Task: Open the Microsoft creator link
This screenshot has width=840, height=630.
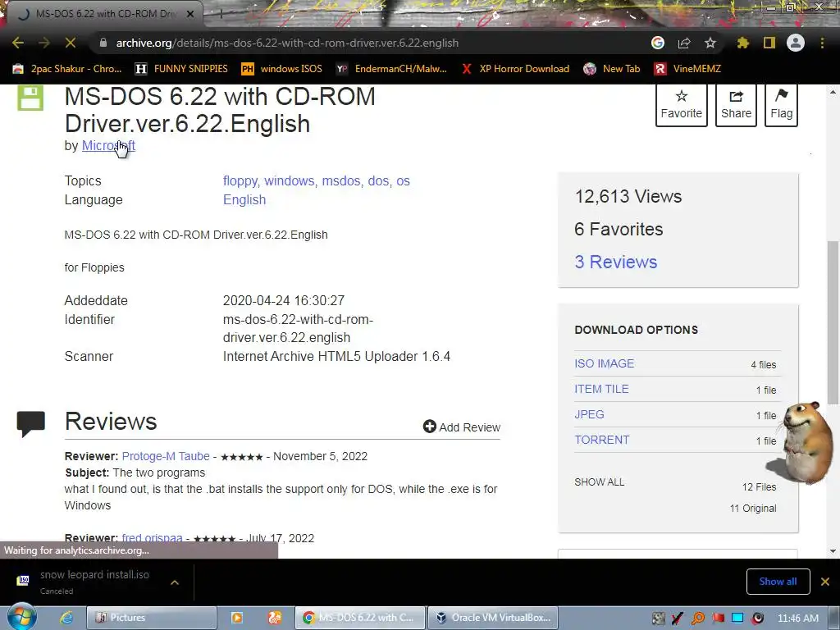Action: (x=108, y=146)
